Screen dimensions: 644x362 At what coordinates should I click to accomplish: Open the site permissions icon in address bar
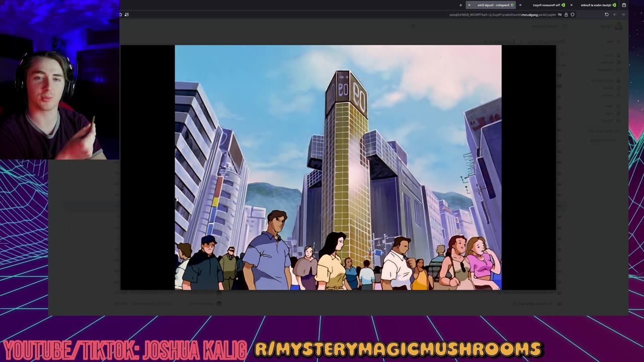click(x=560, y=15)
